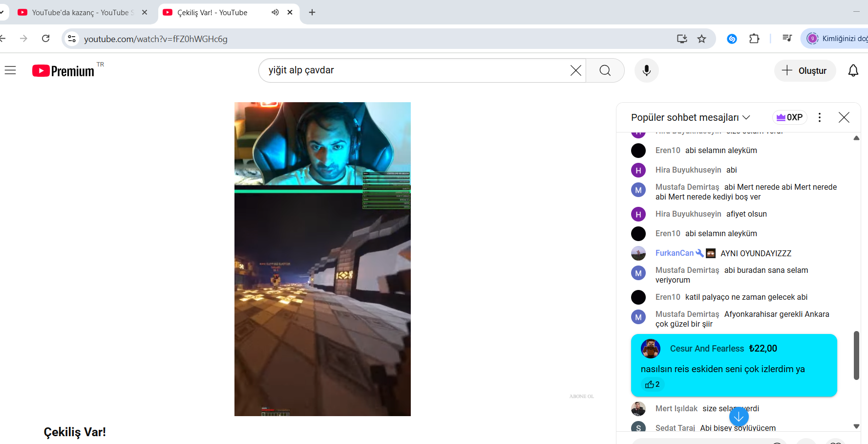Open the browser media controls icon
This screenshot has height=444, width=868.
click(x=787, y=38)
